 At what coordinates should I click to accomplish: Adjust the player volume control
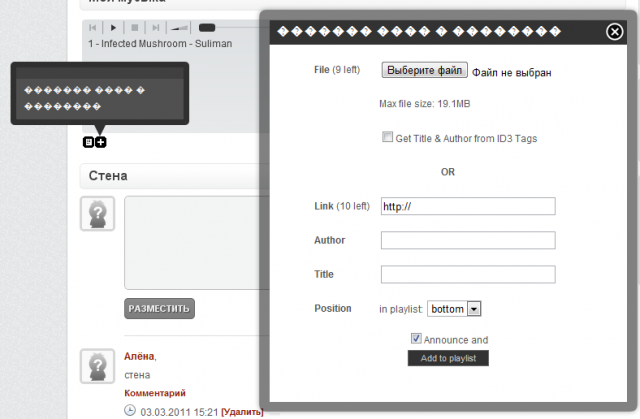[180, 28]
